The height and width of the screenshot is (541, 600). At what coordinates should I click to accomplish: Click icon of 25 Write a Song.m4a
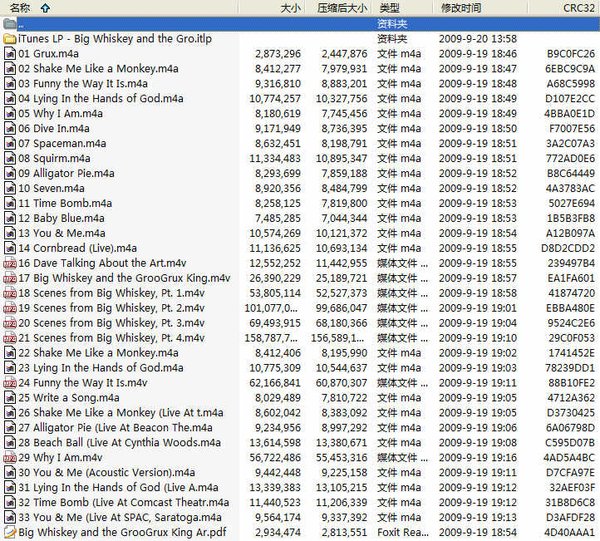pyautogui.click(x=10, y=398)
